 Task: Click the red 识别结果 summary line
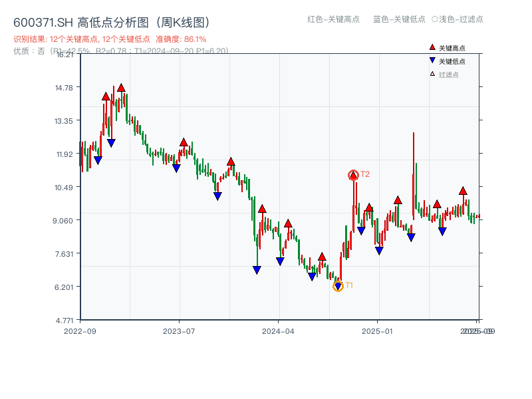[110, 39]
